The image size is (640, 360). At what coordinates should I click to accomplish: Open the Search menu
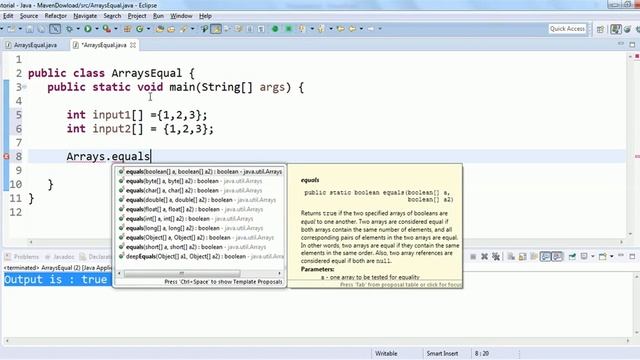coord(112,16)
